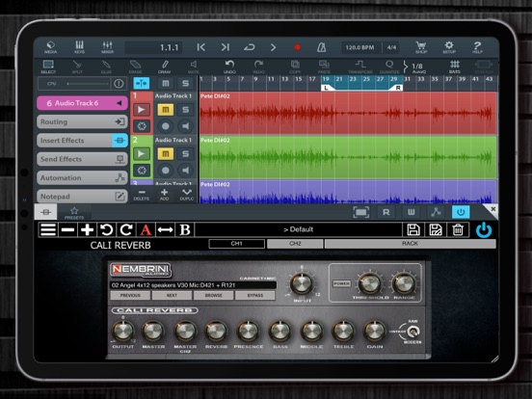Click the 120.0 BPM tempo field

click(361, 47)
